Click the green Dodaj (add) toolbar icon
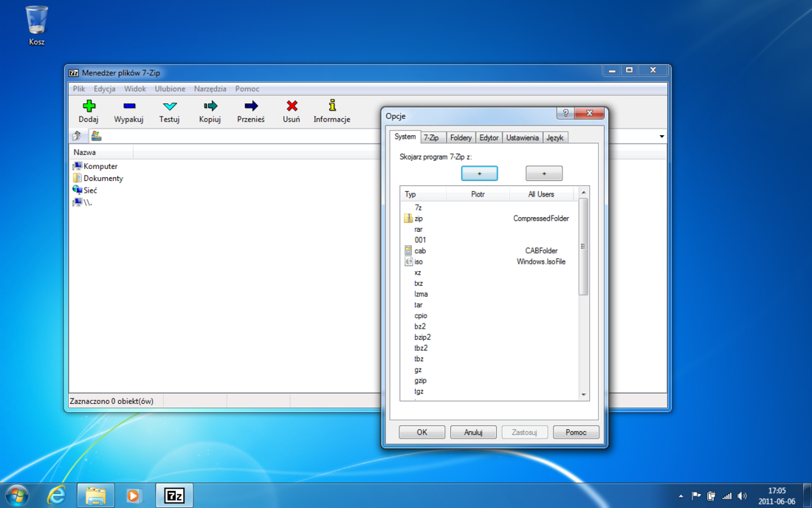The height and width of the screenshot is (508, 812). point(89,106)
